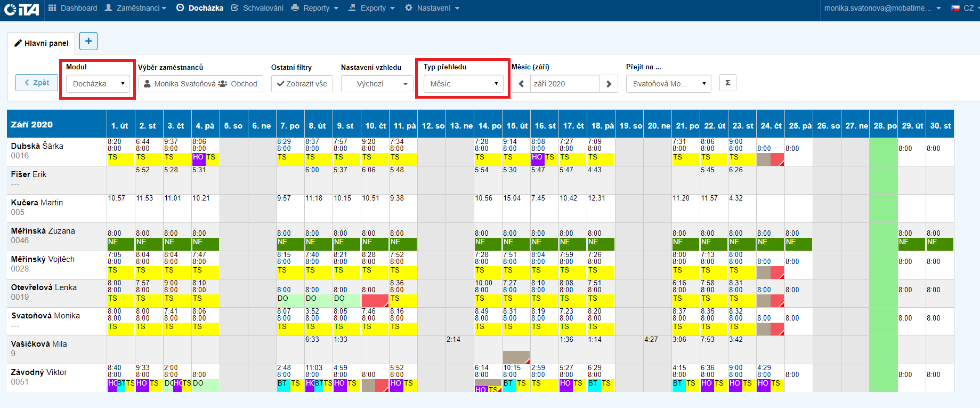The image size is (980, 408).
Task: Switch to the Hlavní panel tab
Action: click(x=46, y=43)
